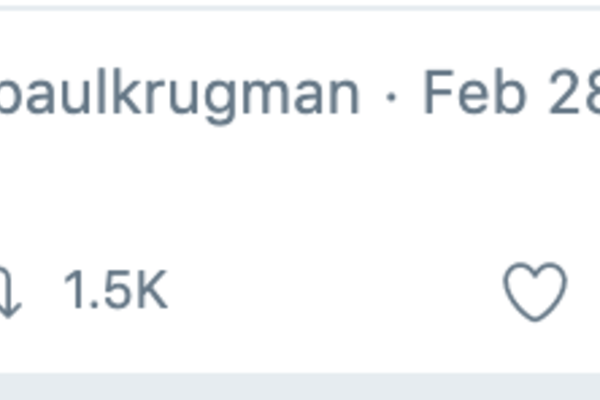Tap the heart outline to favorite
This screenshot has width=600, height=400.
tap(535, 292)
